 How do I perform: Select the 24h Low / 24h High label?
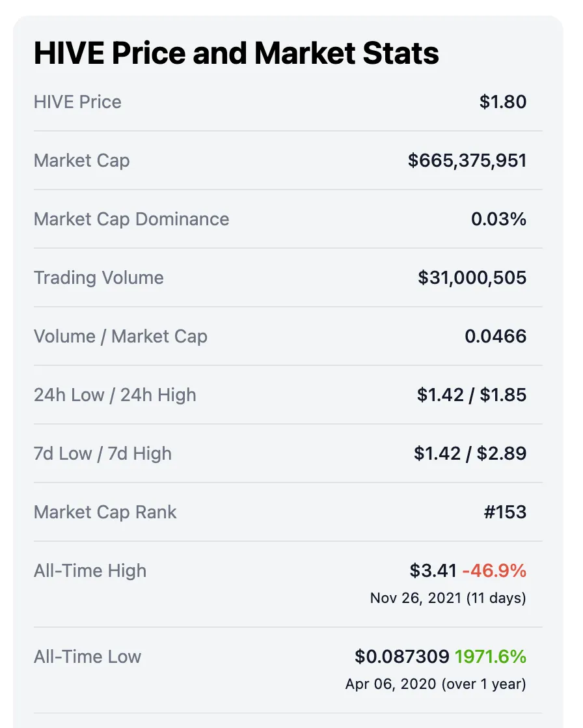[x=115, y=395]
